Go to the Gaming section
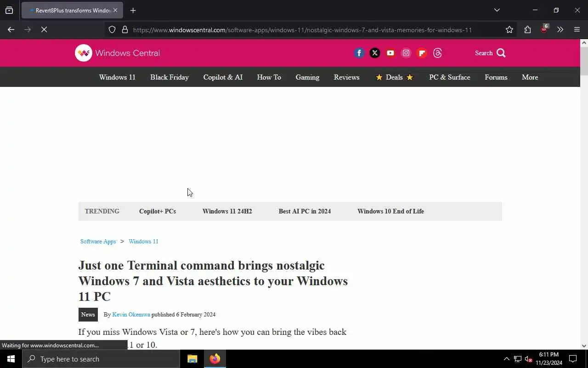 (x=307, y=77)
